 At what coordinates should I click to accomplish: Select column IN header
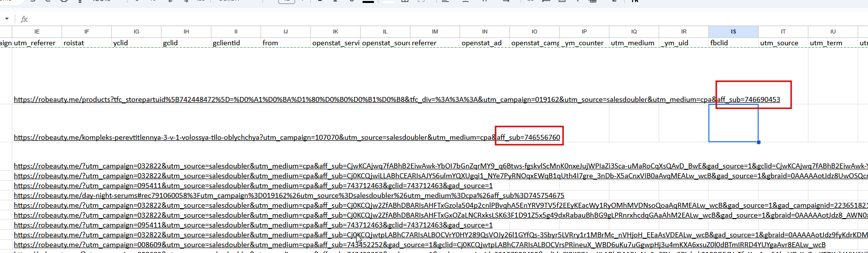point(485,32)
